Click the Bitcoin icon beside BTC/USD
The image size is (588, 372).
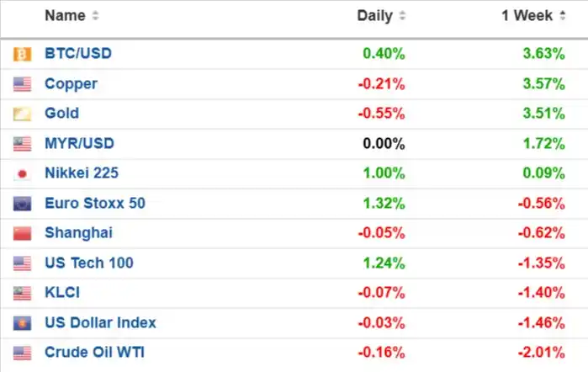tap(22, 54)
